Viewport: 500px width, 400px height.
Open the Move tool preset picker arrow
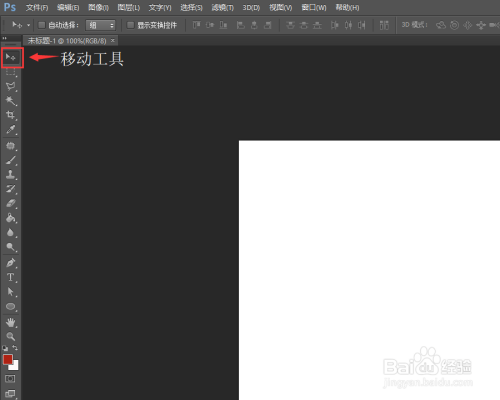[x=28, y=25]
